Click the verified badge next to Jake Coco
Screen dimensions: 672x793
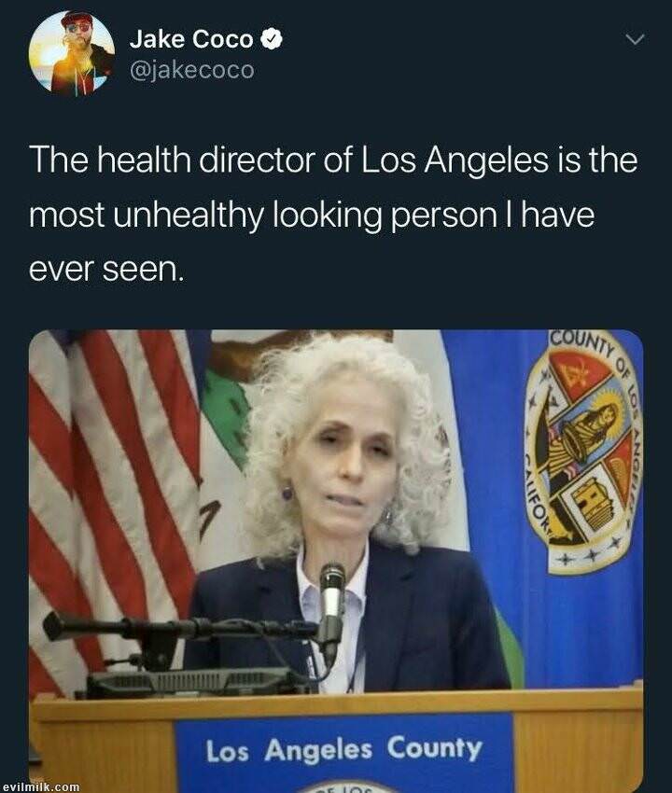[x=272, y=39]
